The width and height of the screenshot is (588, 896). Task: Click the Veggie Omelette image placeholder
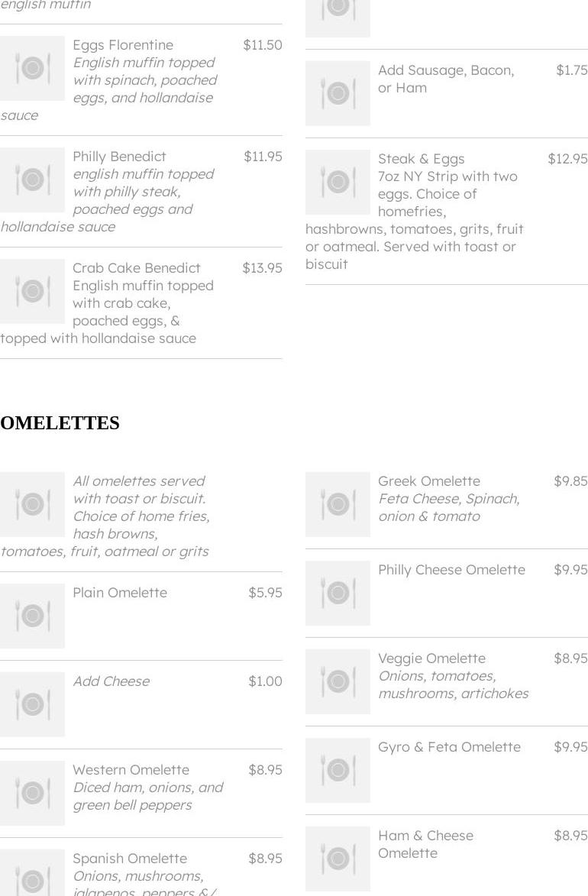338,681
